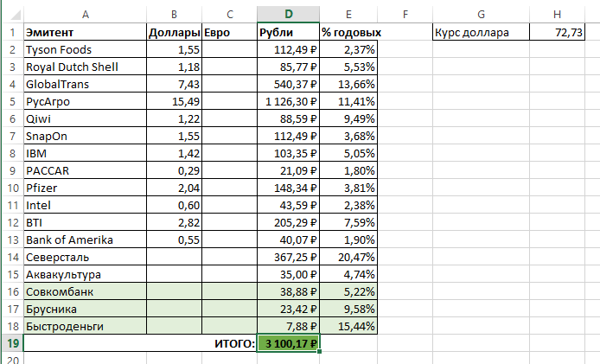Select ruble value 540,37 ₽
The width and height of the screenshot is (600, 364).
(289, 84)
